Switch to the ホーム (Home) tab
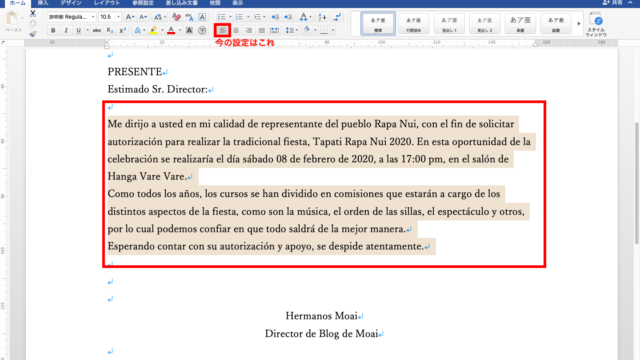 18,3
